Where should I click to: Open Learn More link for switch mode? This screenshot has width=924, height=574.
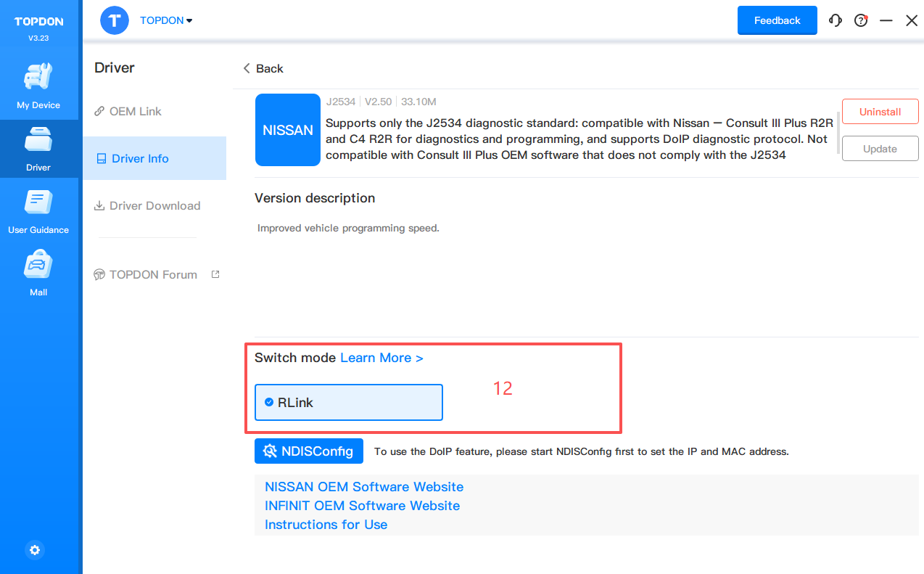381,358
